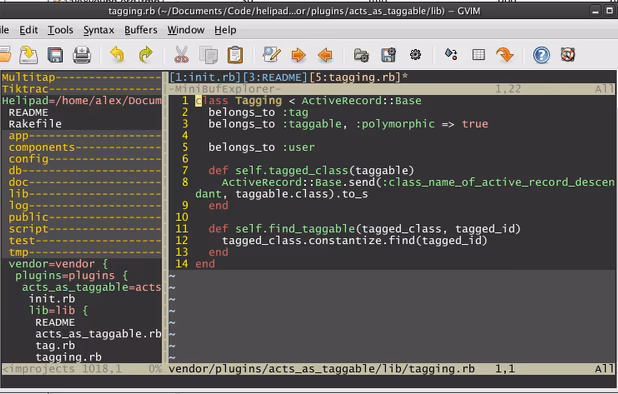Click the -MiniBufExplorer- status line

coord(391,89)
